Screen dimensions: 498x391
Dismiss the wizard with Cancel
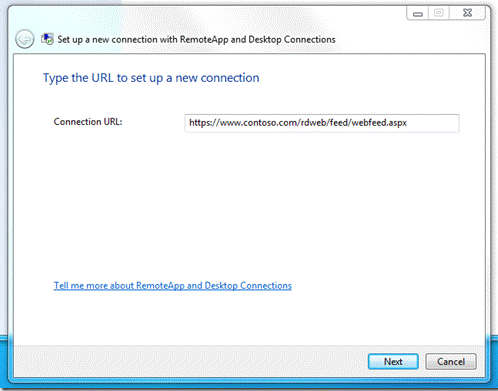click(451, 362)
